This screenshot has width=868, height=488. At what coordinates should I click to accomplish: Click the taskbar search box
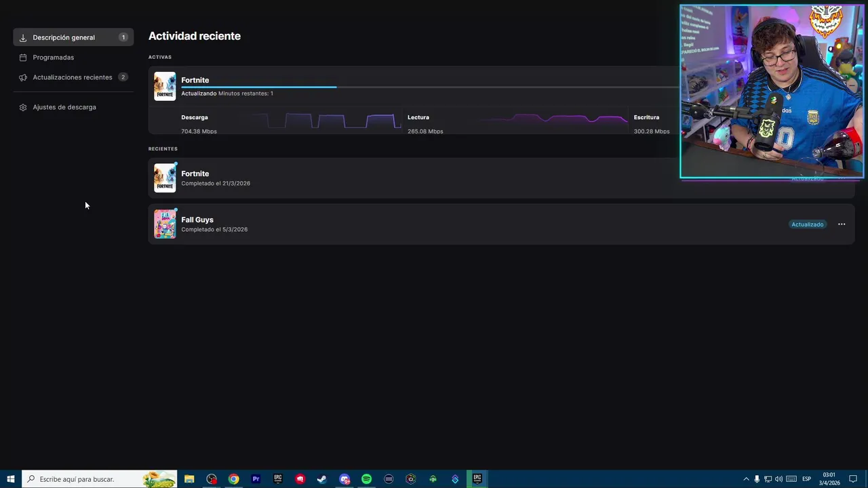pos(100,479)
